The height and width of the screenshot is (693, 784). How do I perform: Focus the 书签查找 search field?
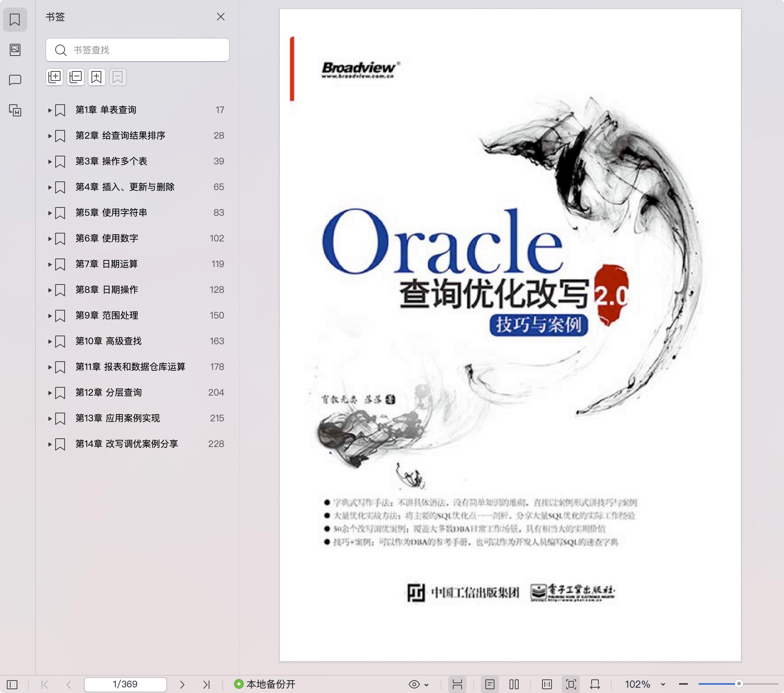137,50
